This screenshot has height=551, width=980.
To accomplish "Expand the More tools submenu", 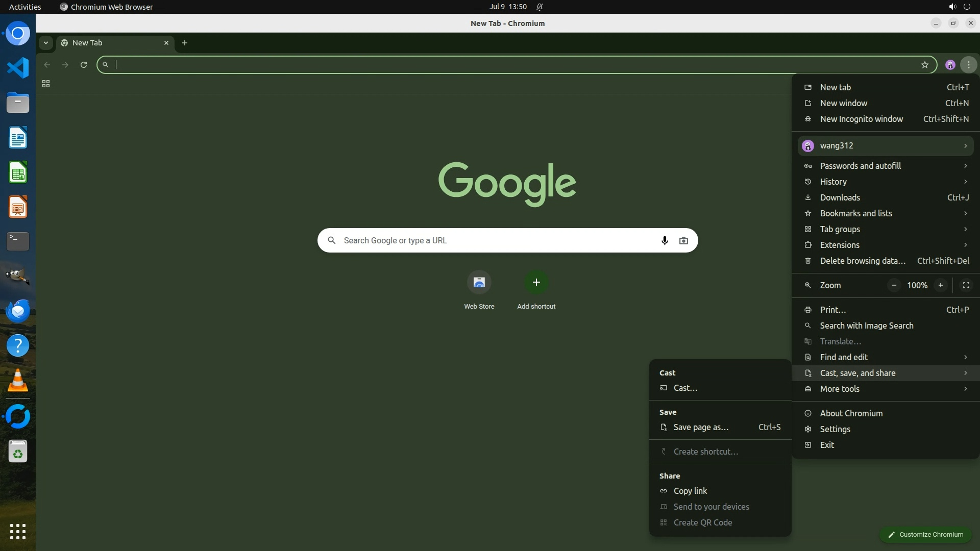I will coord(886,389).
